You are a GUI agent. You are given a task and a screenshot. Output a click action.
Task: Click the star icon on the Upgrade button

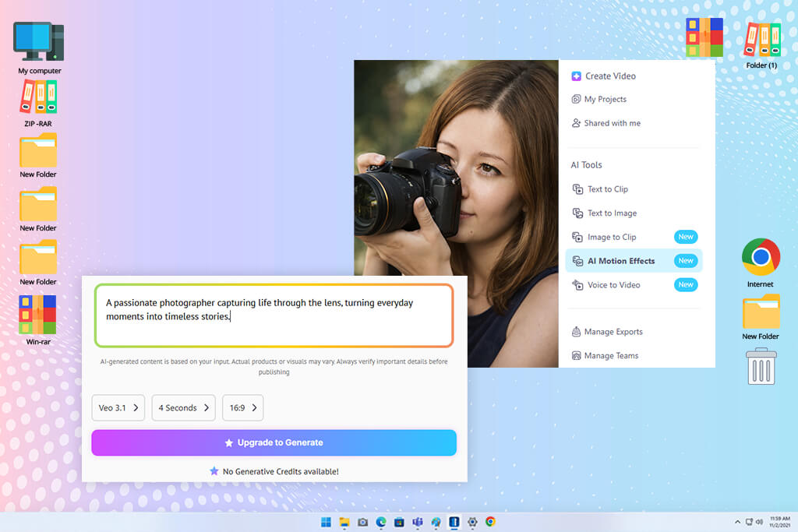click(x=229, y=443)
